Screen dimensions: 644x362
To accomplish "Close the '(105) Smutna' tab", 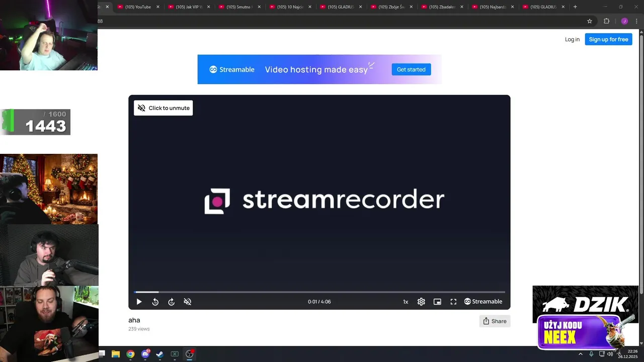I will pyautogui.click(x=259, y=7).
